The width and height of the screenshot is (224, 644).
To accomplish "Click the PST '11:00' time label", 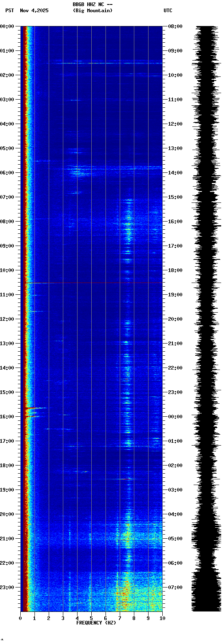I will pos(7,295).
